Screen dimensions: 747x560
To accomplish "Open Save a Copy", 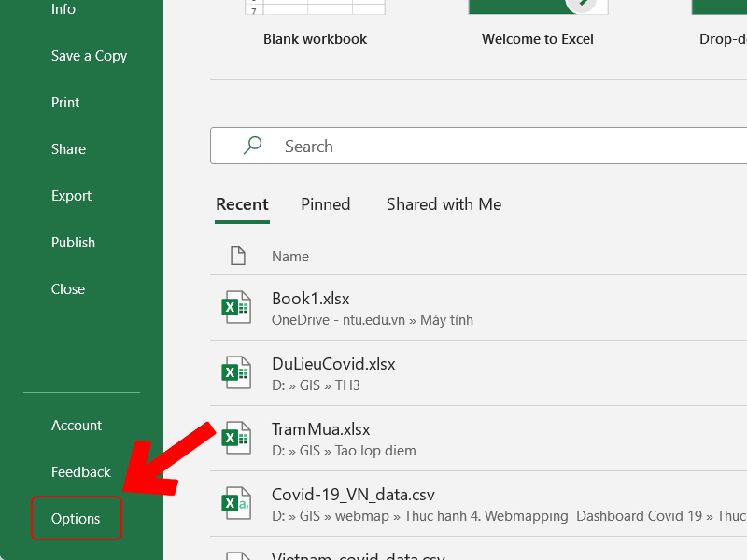I will click(x=89, y=56).
